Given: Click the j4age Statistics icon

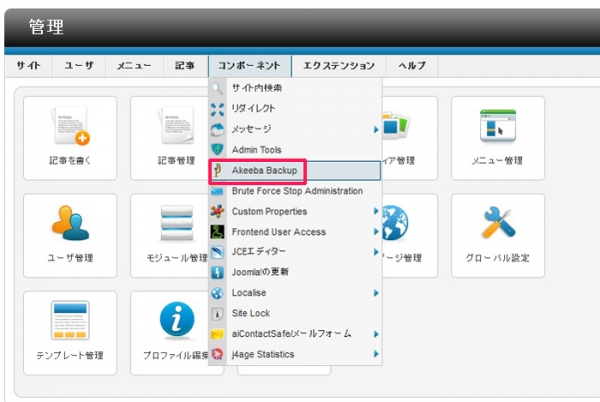Looking at the screenshot, I should click(x=217, y=354).
